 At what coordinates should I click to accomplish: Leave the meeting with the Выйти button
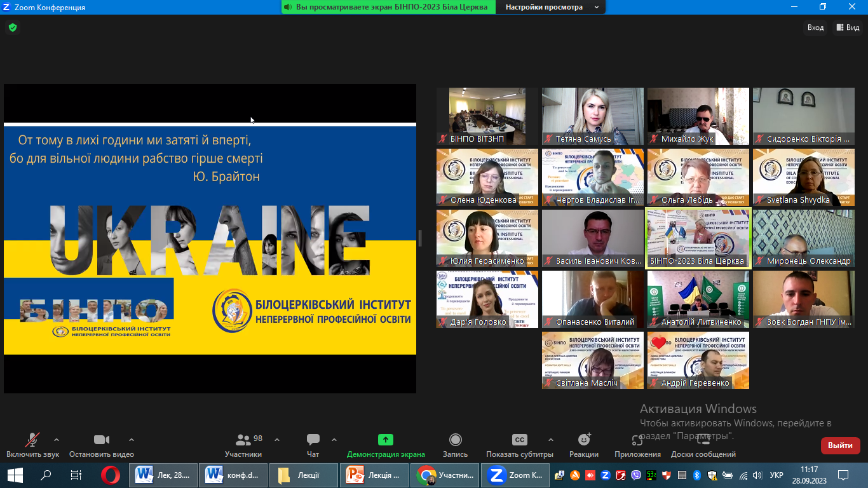[x=840, y=445]
